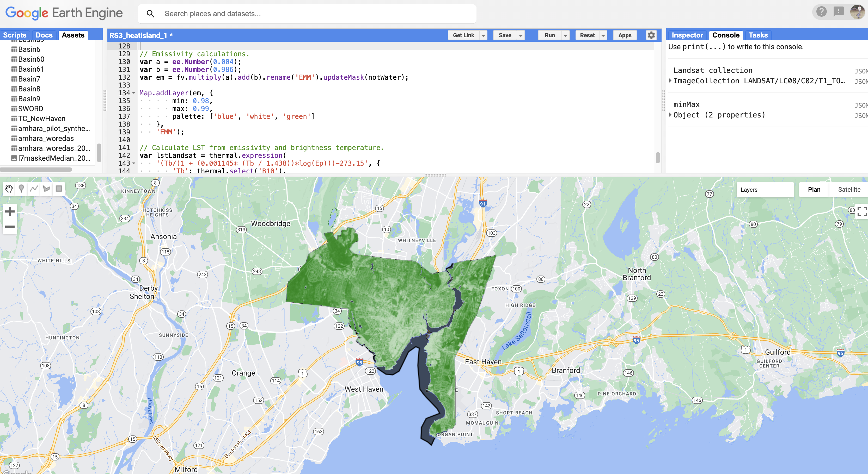868x474 pixels.
Task: Keep the basemap on Plan view
Action: [814, 190]
